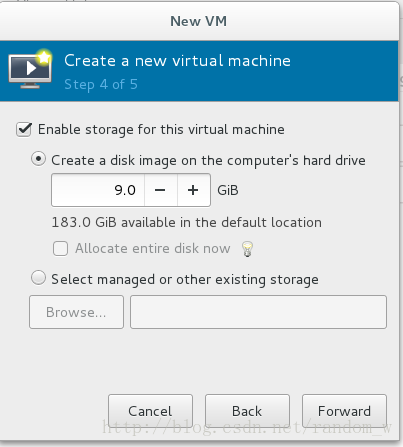Toggle Enable storage for this virtual machine checkbox
The width and height of the screenshot is (403, 447).
click(x=24, y=129)
